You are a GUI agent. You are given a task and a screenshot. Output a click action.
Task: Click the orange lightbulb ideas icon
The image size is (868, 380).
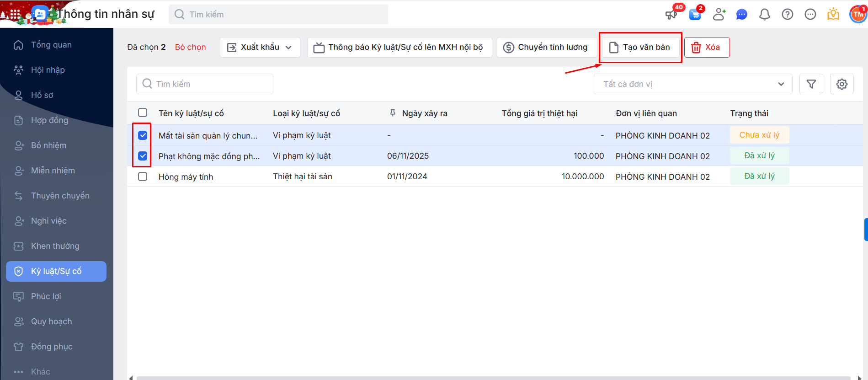(833, 15)
